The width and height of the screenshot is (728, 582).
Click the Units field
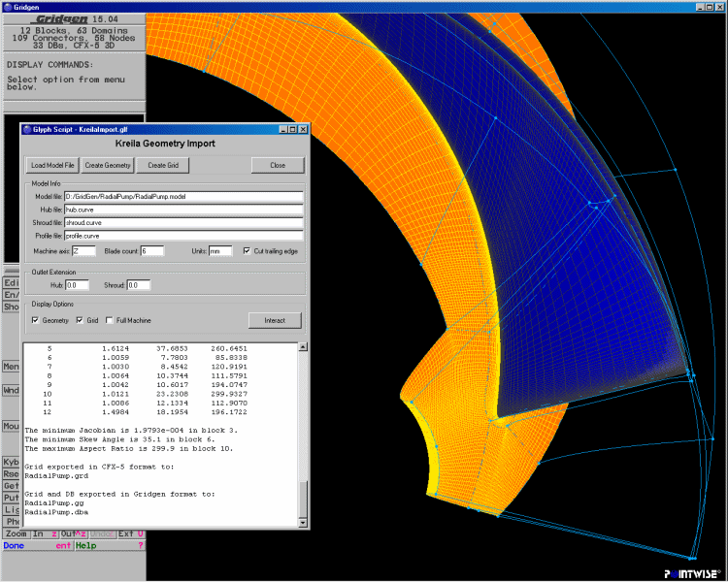[220, 251]
